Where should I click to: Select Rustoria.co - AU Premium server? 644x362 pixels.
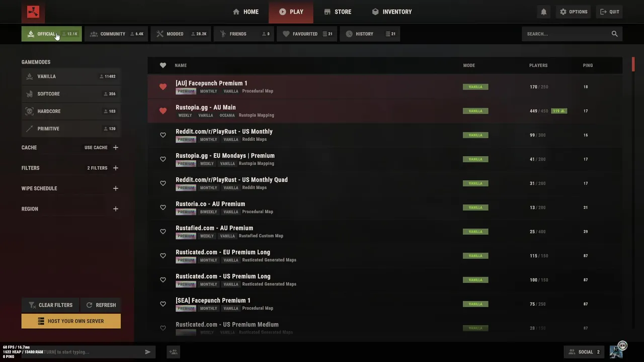tap(385, 207)
